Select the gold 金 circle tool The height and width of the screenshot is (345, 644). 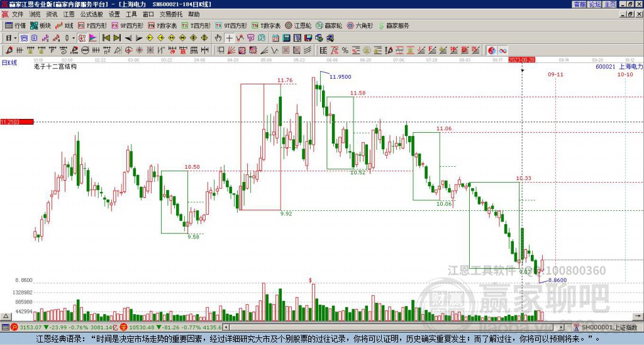pos(367,50)
